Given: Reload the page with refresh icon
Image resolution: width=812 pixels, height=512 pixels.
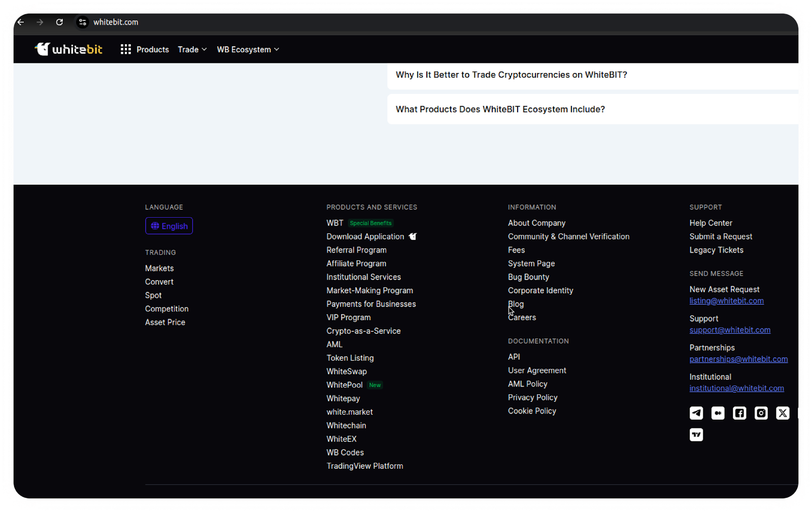Looking at the screenshot, I should [x=59, y=22].
